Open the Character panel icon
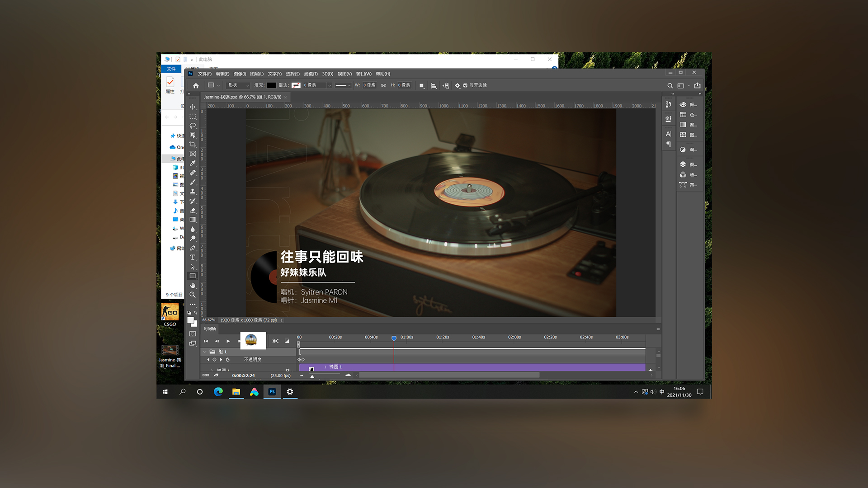The width and height of the screenshot is (868, 488). 668,134
